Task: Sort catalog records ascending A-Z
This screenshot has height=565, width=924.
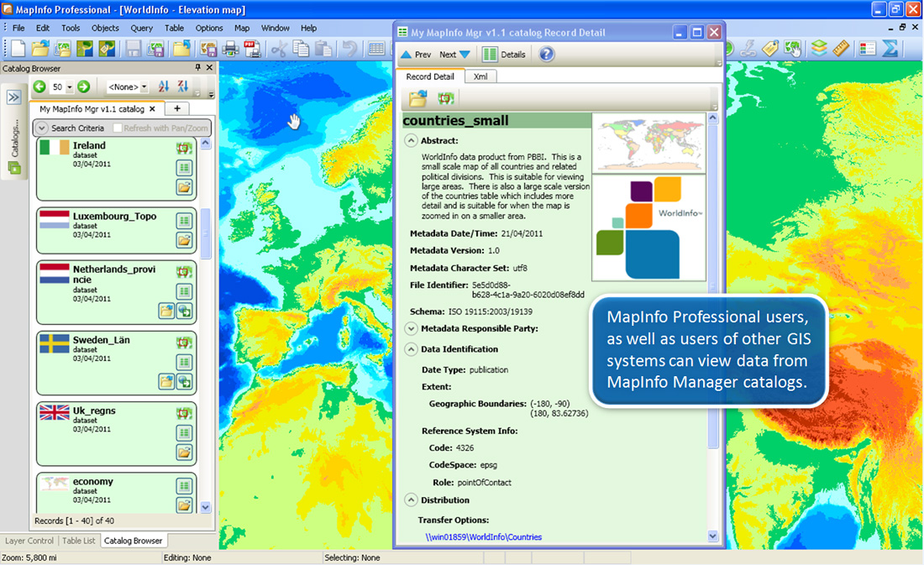Action: point(163,86)
